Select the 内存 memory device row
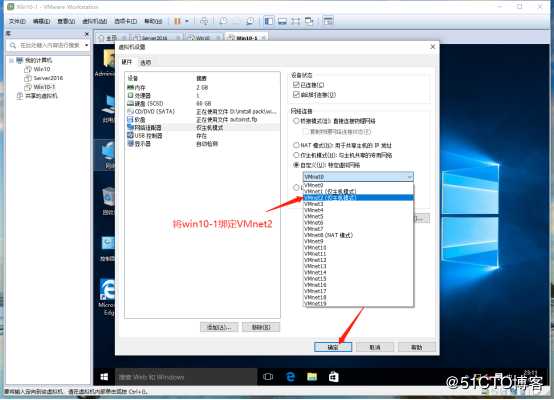This screenshot has width=554, height=400. tap(202, 87)
